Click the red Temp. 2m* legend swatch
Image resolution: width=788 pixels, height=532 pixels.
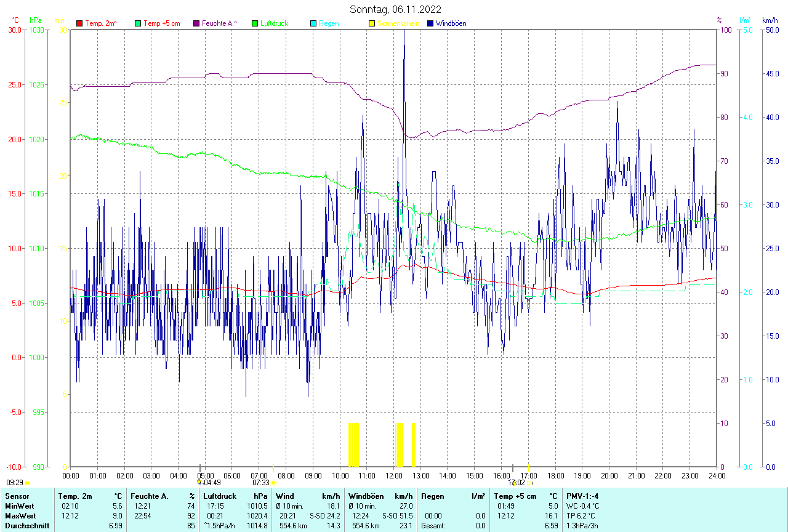tap(79, 23)
